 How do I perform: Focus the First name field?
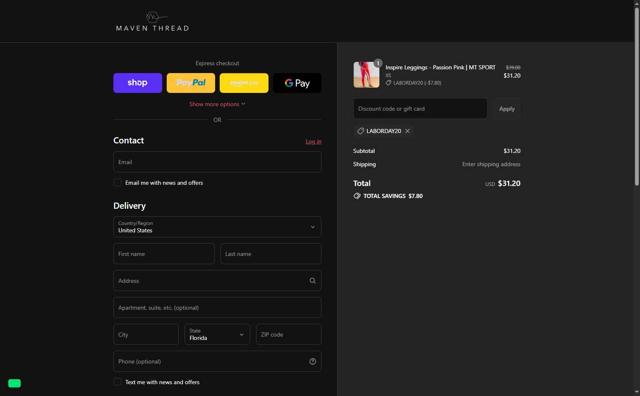[x=164, y=254]
